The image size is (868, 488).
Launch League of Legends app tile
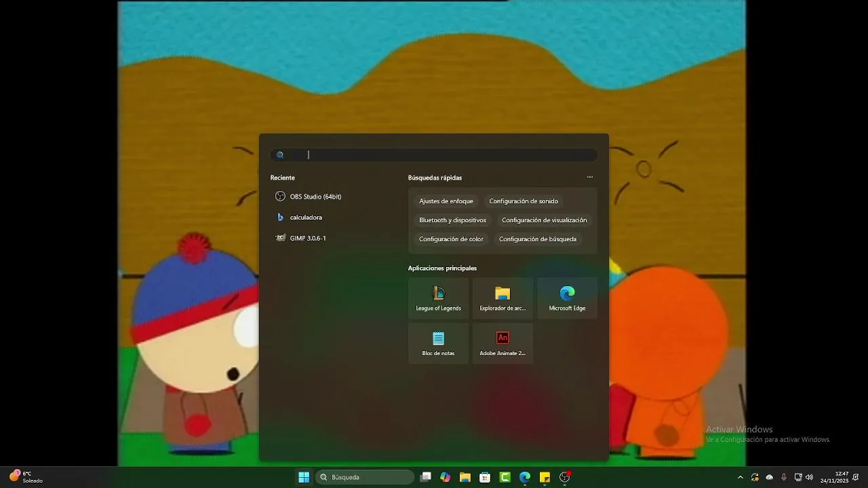438,298
